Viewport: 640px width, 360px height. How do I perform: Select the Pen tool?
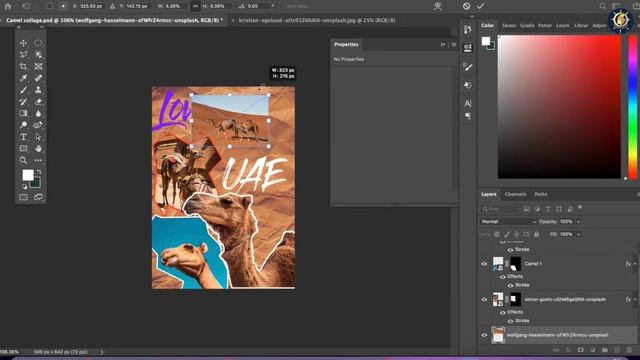pos(38,125)
